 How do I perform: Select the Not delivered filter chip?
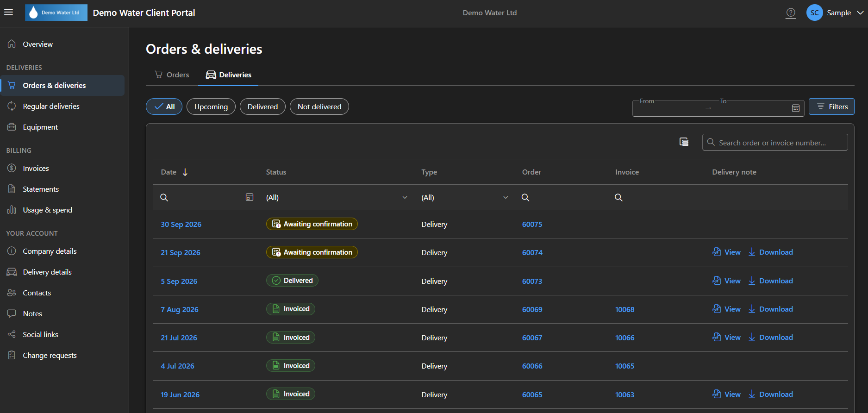[319, 106]
